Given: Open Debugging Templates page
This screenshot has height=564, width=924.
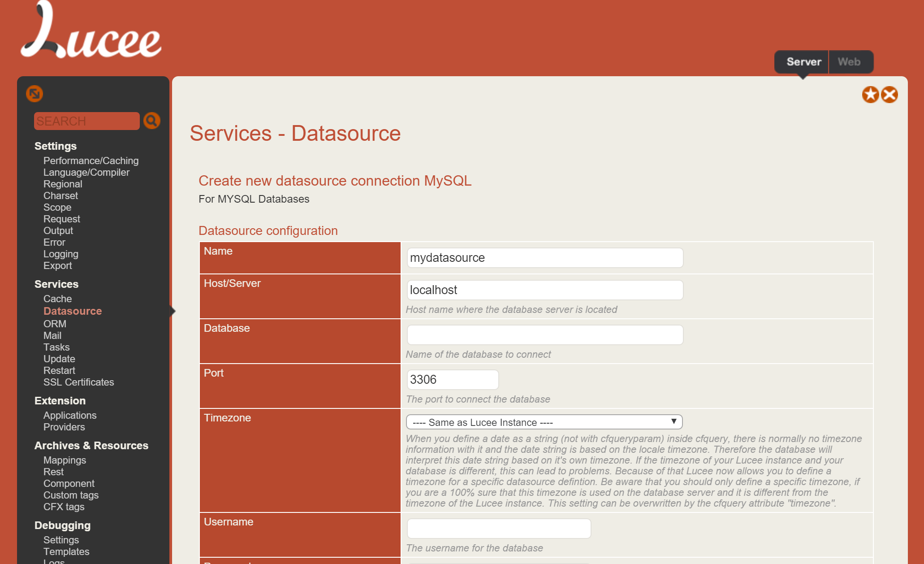Looking at the screenshot, I should tap(66, 551).
